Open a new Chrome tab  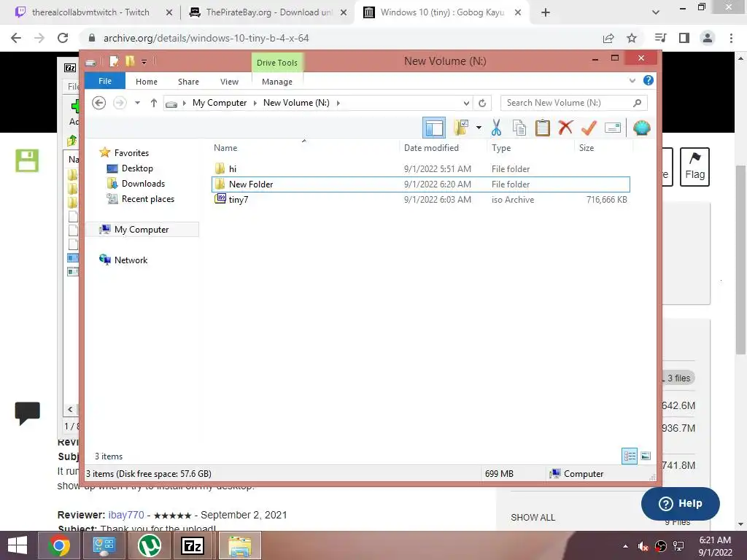[546, 12]
